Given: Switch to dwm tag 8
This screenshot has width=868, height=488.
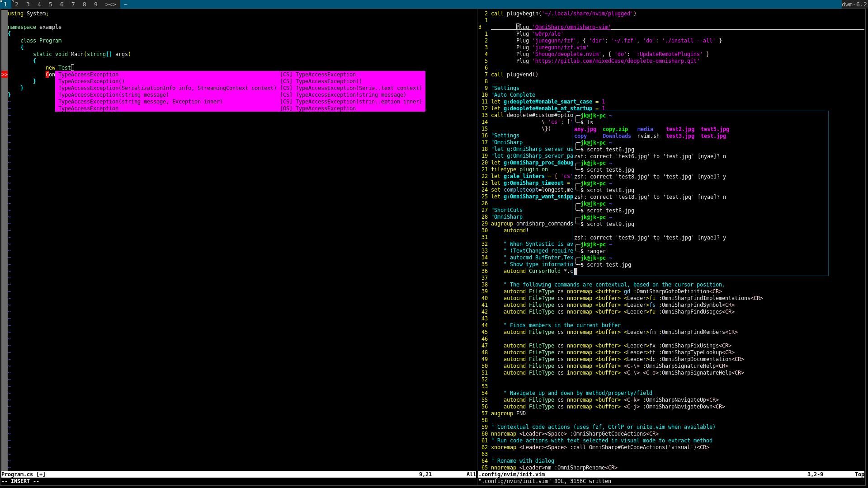Looking at the screenshot, I should tap(85, 4).
